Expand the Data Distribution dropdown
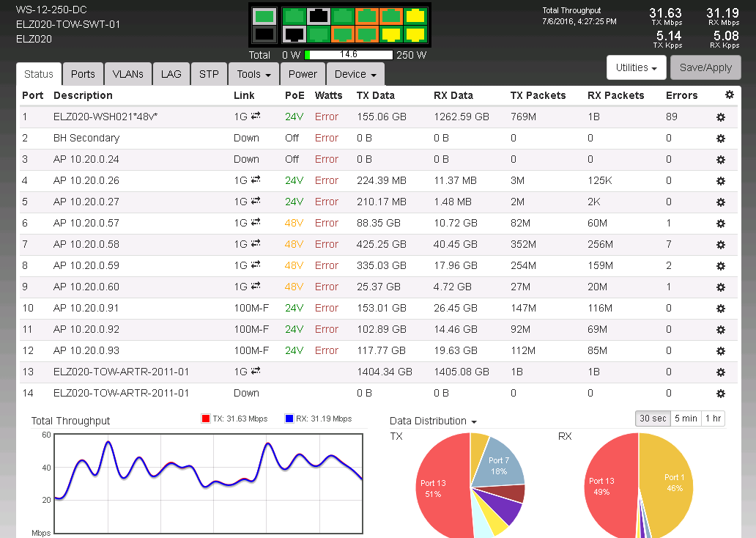Screen dimensions: 756x538 [433, 421]
